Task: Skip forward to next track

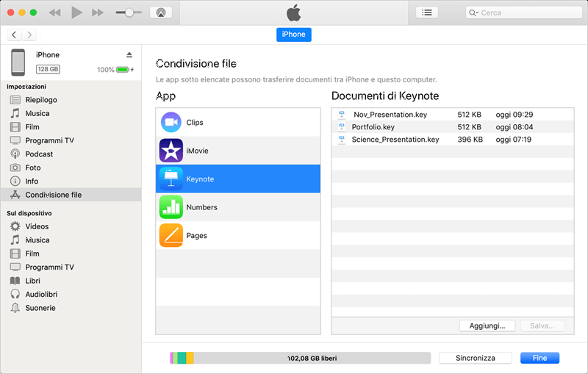Action: point(98,12)
